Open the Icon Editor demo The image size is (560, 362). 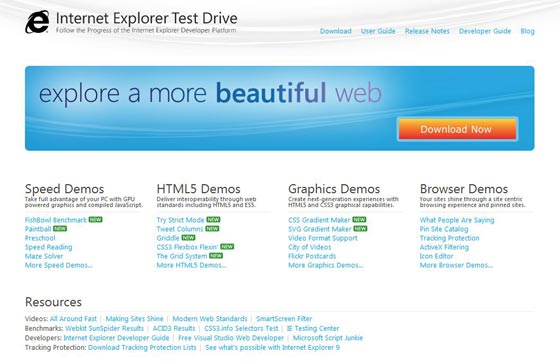click(436, 256)
